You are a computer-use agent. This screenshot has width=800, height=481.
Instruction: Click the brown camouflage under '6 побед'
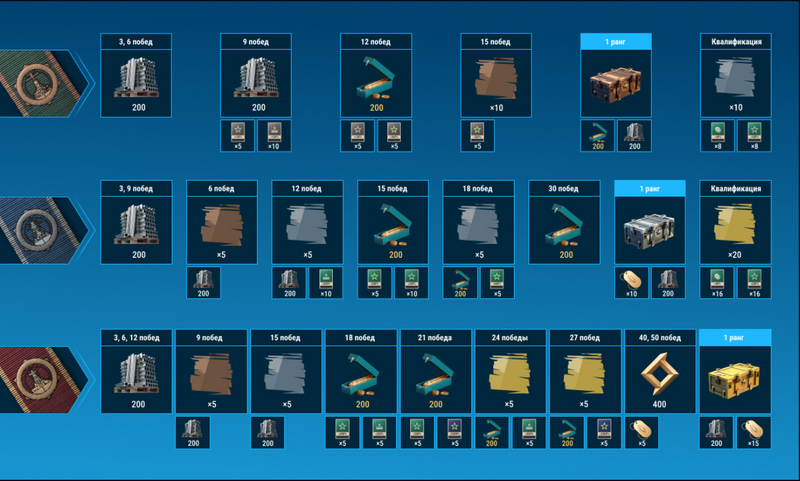tap(221, 228)
